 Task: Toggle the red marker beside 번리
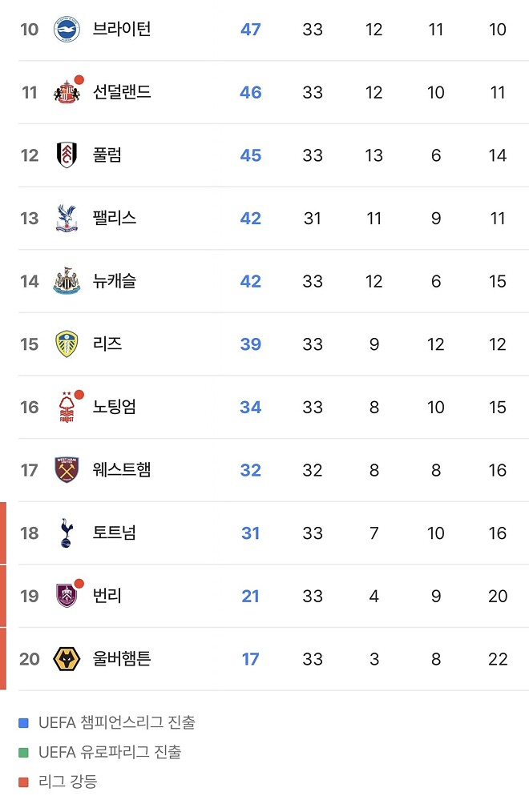tap(79, 582)
